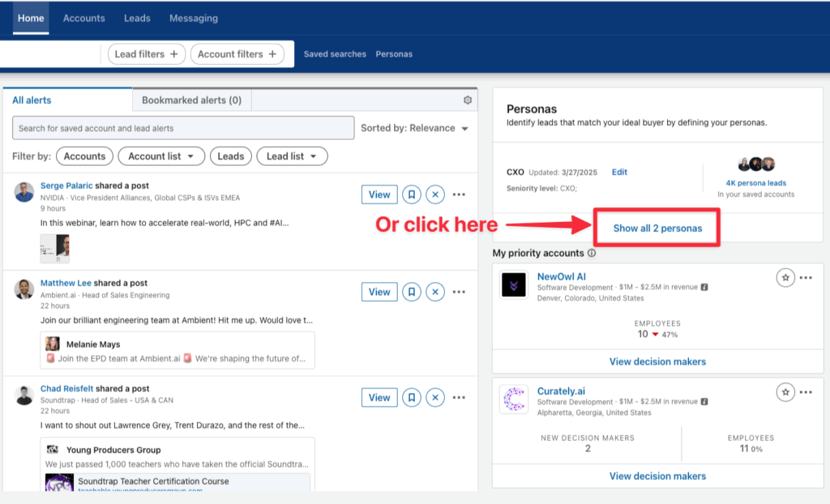
Task: Filter alerts by Leads
Action: point(231,156)
